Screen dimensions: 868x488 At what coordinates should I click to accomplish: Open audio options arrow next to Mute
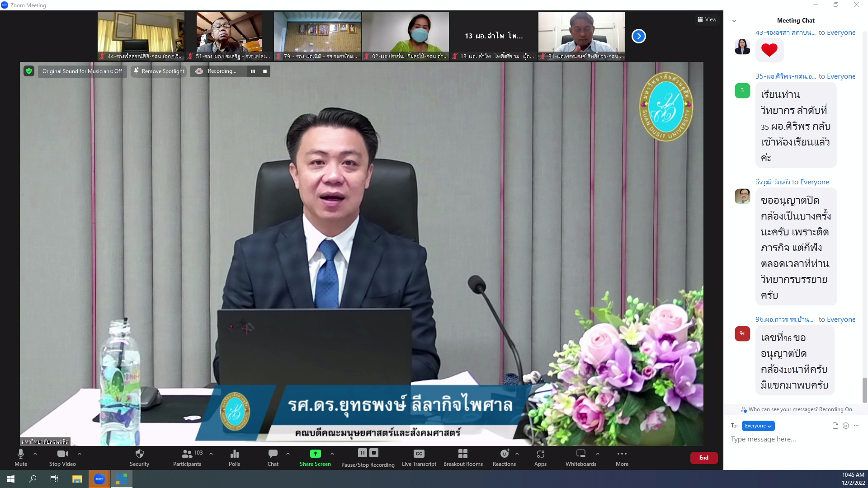35,453
